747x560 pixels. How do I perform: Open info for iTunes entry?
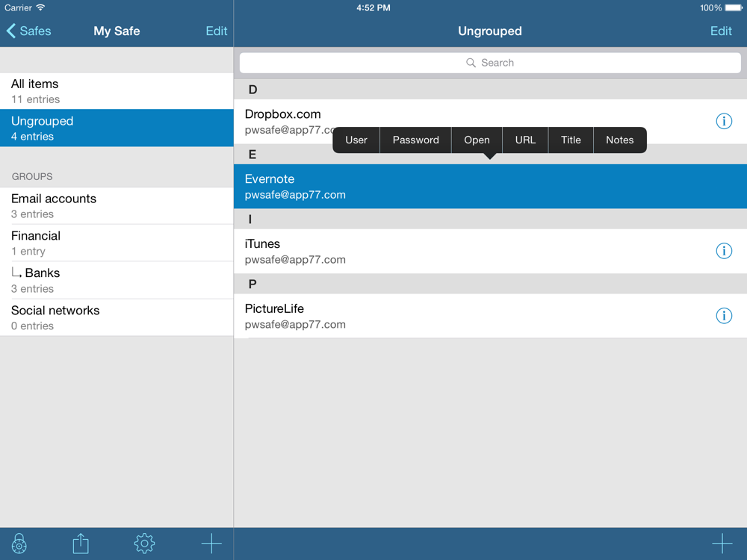click(x=724, y=251)
